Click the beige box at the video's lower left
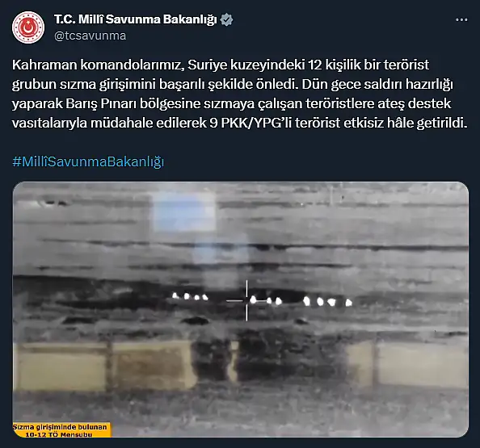The height and width of the screenshot is (448, 480). (x=61, y=366)
